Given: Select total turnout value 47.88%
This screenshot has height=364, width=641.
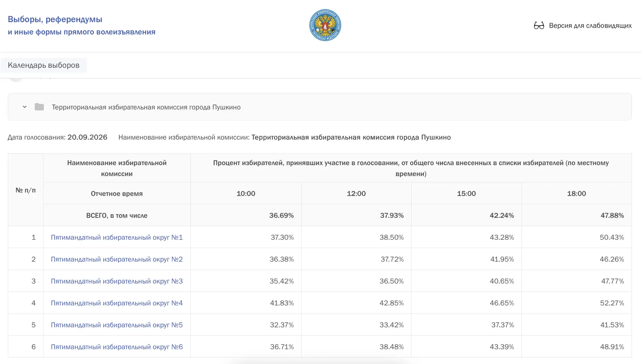Looking at the screenshot, I should 612,216.
